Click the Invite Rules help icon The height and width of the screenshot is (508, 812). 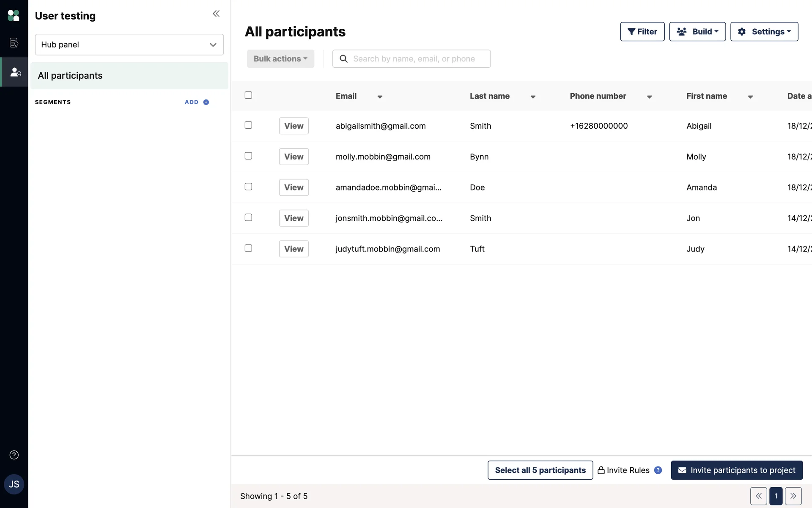(658, 470)
